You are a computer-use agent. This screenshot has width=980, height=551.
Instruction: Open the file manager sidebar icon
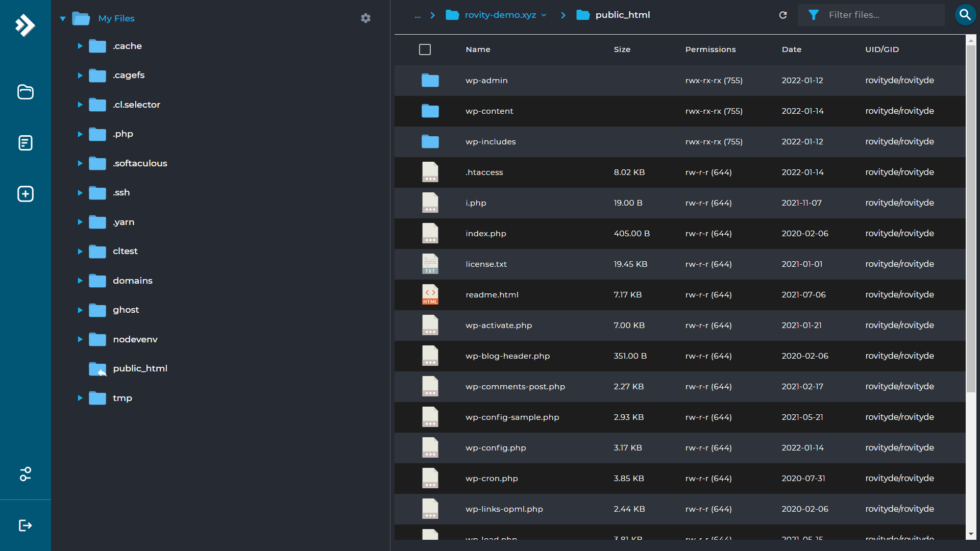click(x=26, y=92)
